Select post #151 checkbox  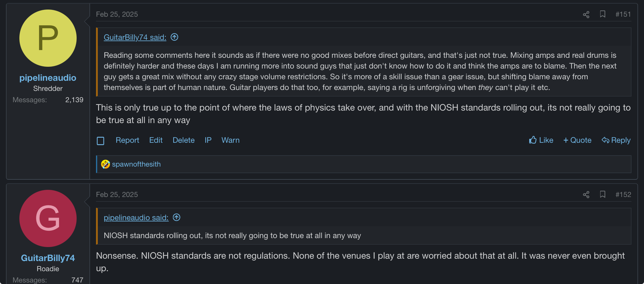tap(100, 141)
